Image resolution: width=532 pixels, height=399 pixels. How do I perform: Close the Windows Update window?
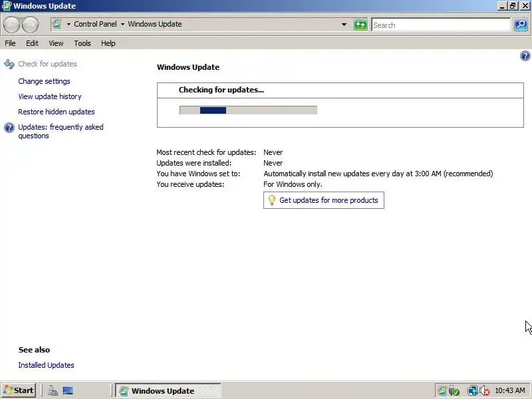[x=525, y=6]
